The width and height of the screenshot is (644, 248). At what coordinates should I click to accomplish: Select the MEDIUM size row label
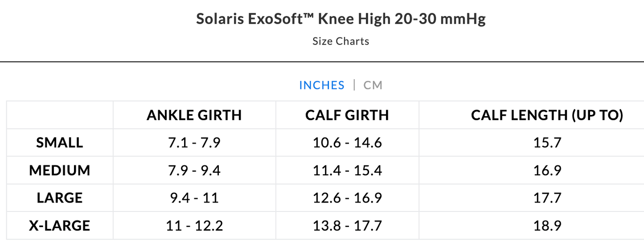pyautogui.click(x=60, y=171)
